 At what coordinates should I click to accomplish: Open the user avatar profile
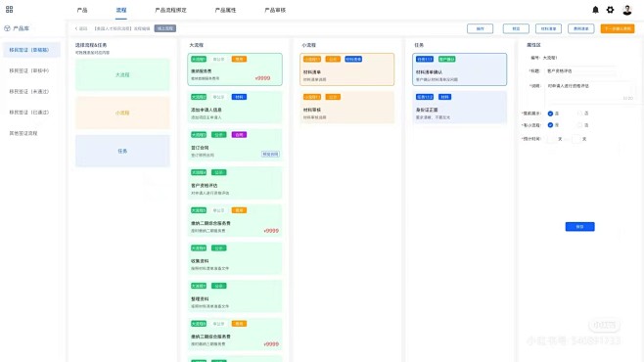(x=627, y=10)
